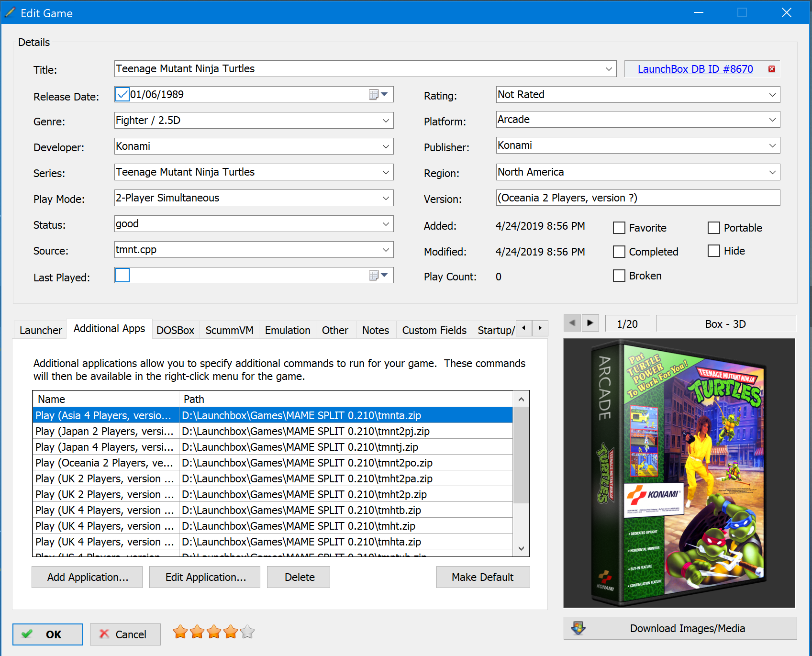The image size is (812, 656).
Task: Open the Series dropdown list
Action: (x=386, y=172)
